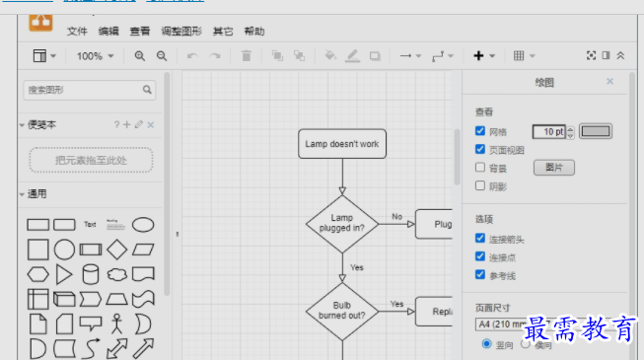The height and width of the screenshot is (360, 644).
Task: Select the cylinder shape in the palette
Action: point(91,274)
